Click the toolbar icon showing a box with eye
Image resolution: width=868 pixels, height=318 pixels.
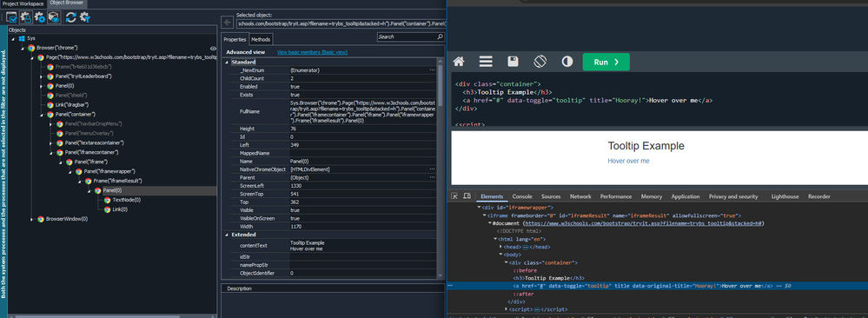pos(54,17)
